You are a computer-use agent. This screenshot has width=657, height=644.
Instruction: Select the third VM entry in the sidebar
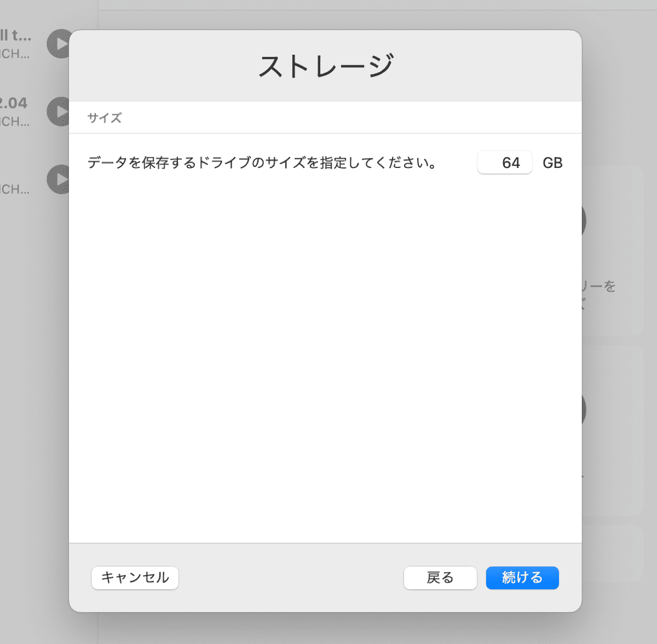coord(15,189)
